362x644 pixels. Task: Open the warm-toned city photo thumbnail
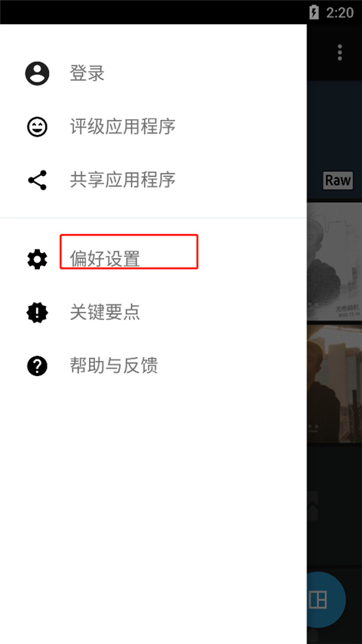click(x=335, y=384)
